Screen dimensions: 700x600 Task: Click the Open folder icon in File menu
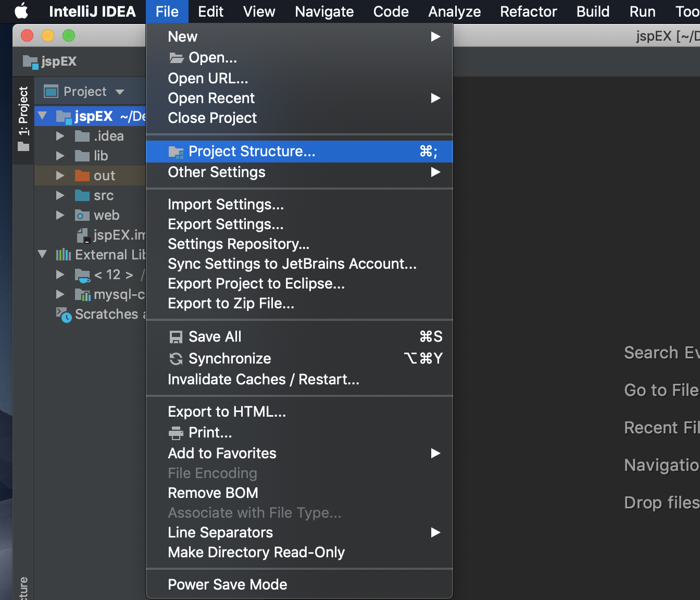[x=177, y=58]
